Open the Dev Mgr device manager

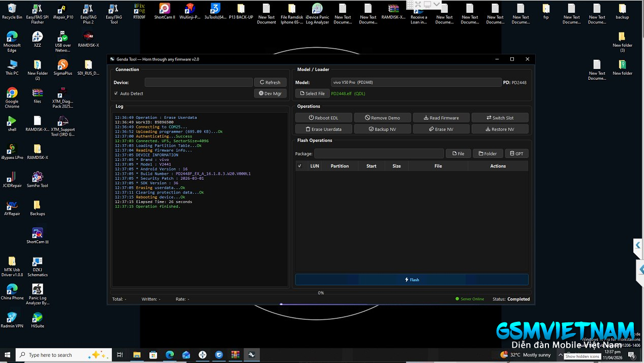pyautogui.click(x=270, y=93)
